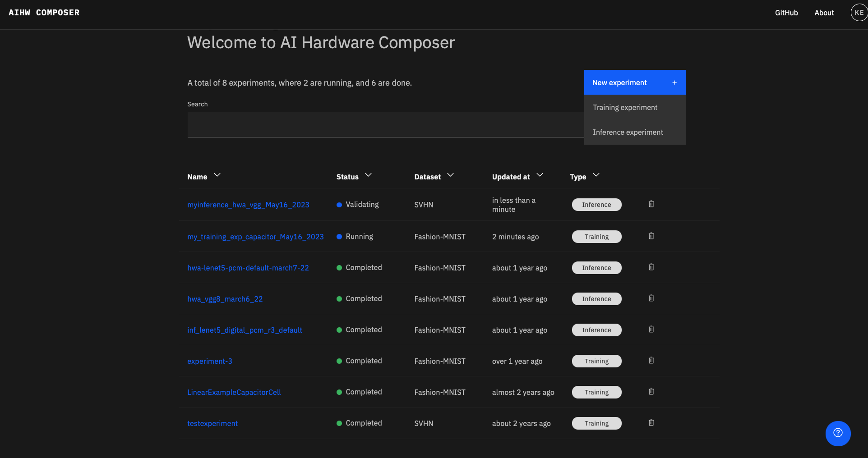Select Training experiment from the dropdown menu
The image size is (868, 458).
point(625,108)
